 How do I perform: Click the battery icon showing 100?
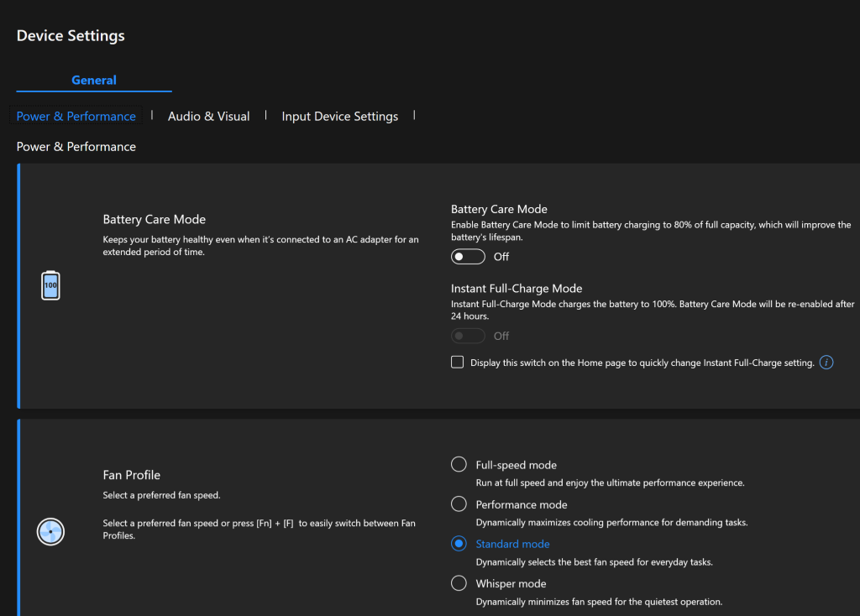pos(50,285)
